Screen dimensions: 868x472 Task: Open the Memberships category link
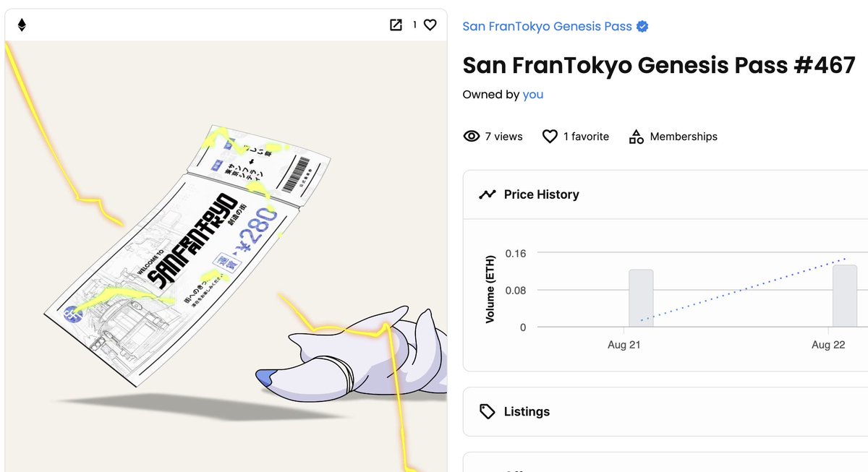point(684,136)
